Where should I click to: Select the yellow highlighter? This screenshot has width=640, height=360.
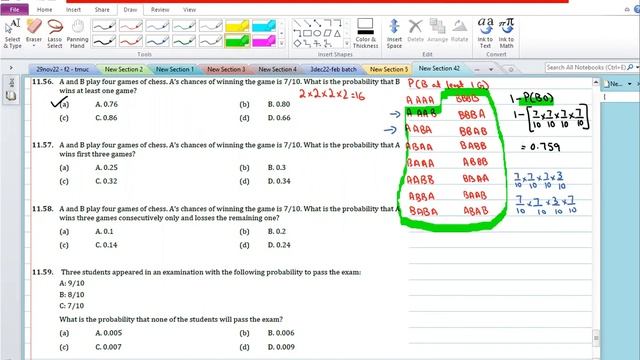[x=237, y=26]
